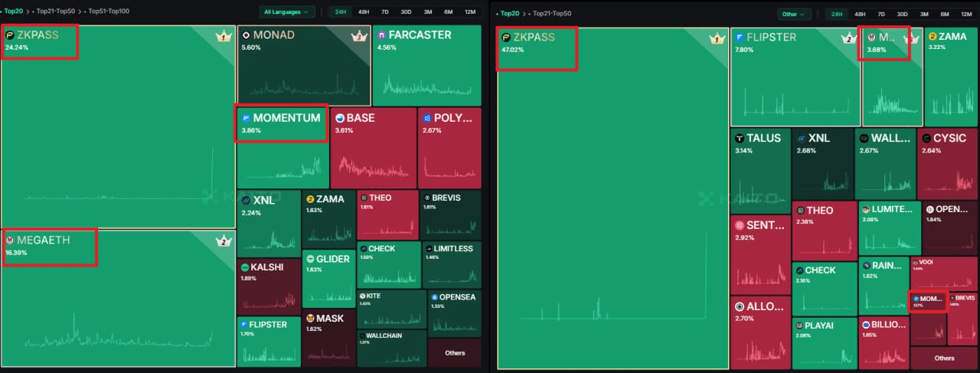Click the Kalshi green logo icon
The height and width of the screenshot is (373, 980).
pos(245,267)
